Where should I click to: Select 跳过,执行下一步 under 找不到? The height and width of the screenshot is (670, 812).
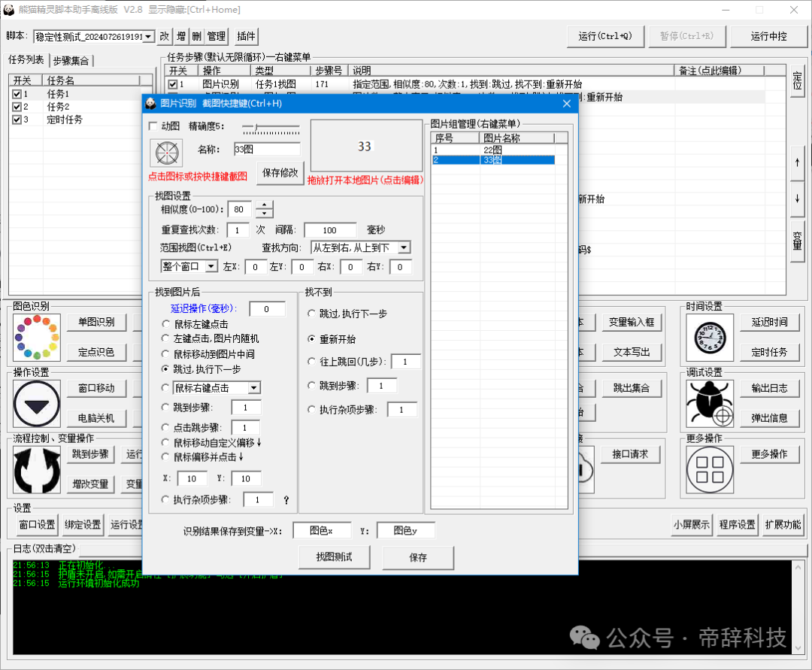click(312, 314)
